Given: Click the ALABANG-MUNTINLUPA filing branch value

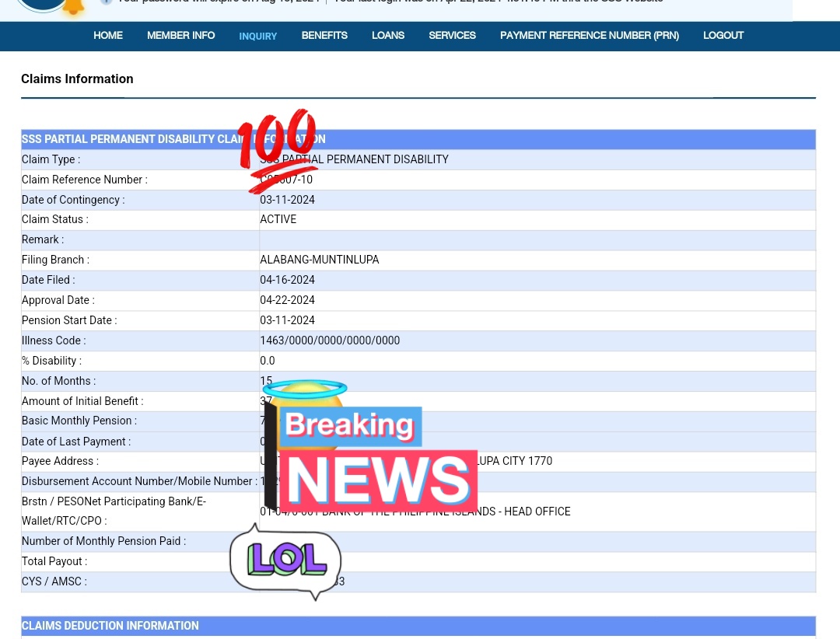Looking at the screenshot, I should (x=320, y=260).
